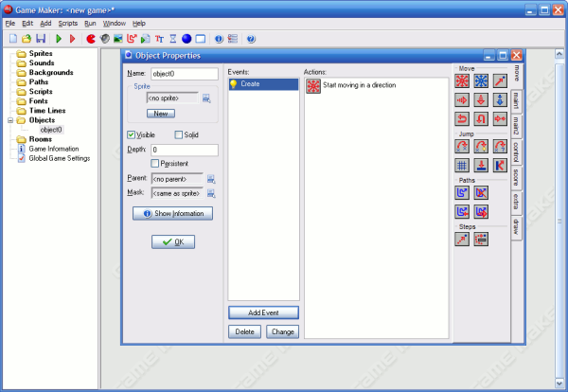Open the Mask selection menu icon
Screen dimensions: 568x392
[x=211, y=193]
